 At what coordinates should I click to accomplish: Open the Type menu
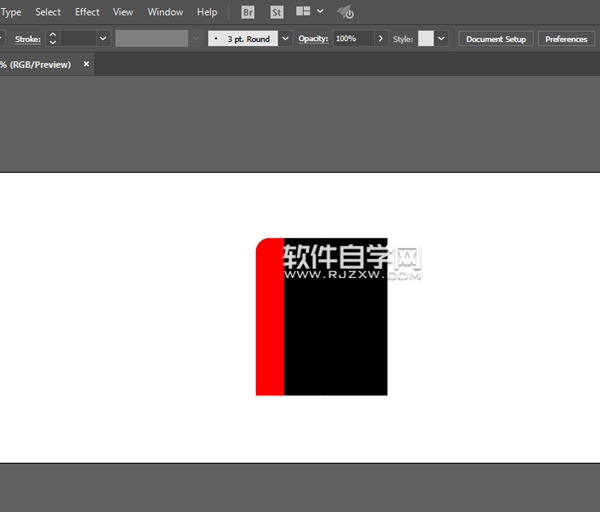point(11,12)
